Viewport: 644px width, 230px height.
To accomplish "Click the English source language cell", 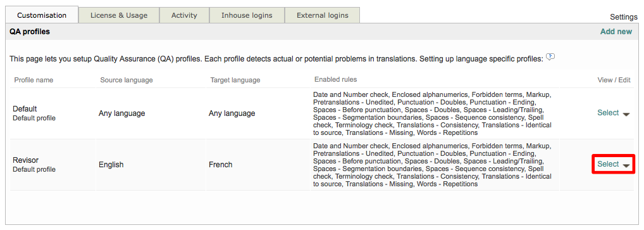I will click(111, 165).
